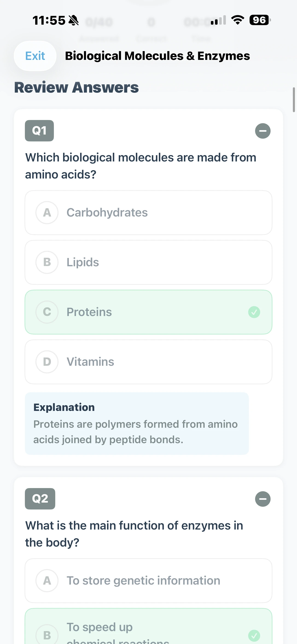This screenshot has height=644, width=297.
Task: Select answer option B Lipids
Action: click(x=148, y=262)
